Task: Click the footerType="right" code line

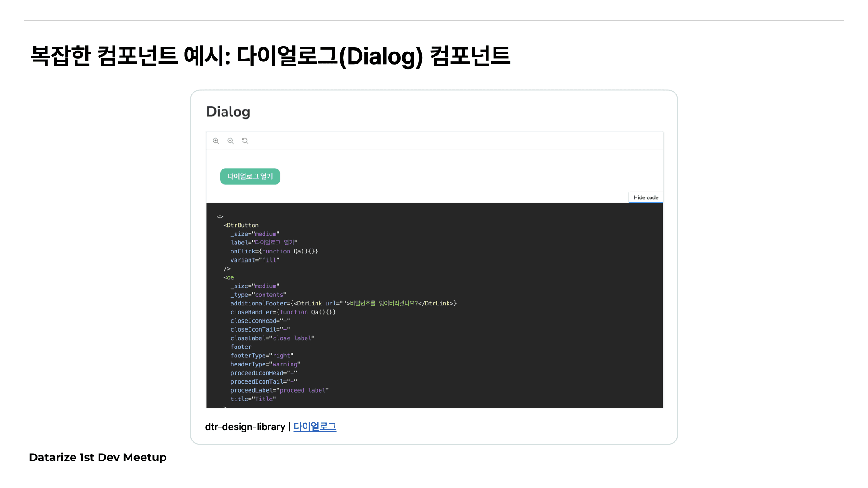Action: 262,356
